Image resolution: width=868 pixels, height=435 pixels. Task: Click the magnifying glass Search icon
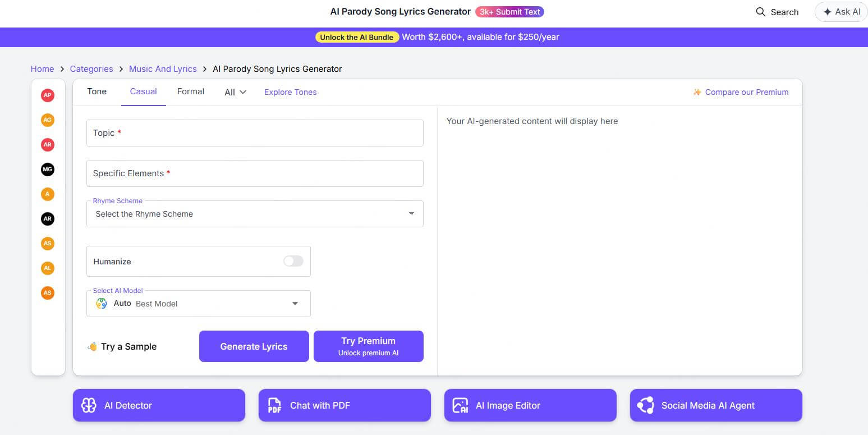[x=761, y=12]
